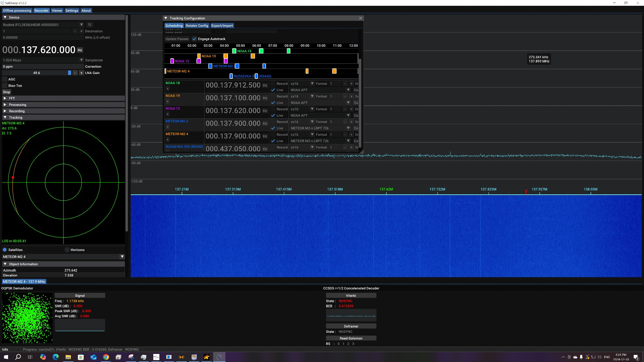Image resolution: width=644 pixels, height=362 pixels.
Task: Switch to the Rotator Config tab
Action: (197, 26)
